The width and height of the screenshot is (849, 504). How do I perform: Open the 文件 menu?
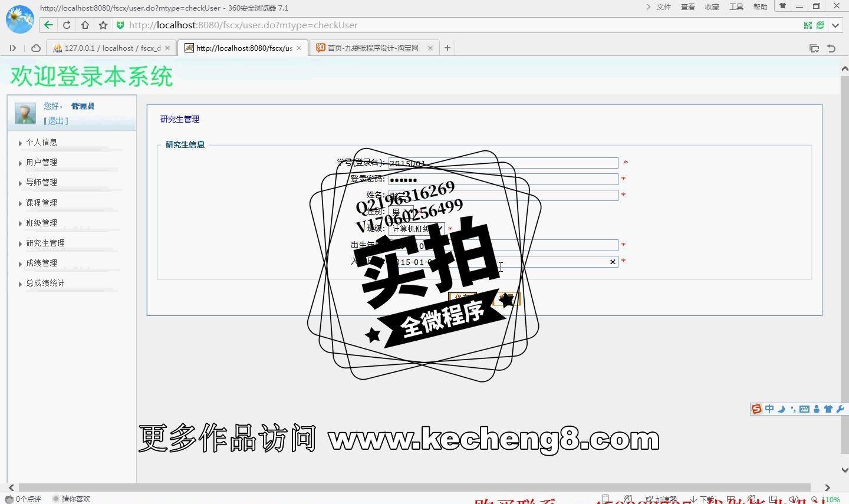tap(664, 7)
